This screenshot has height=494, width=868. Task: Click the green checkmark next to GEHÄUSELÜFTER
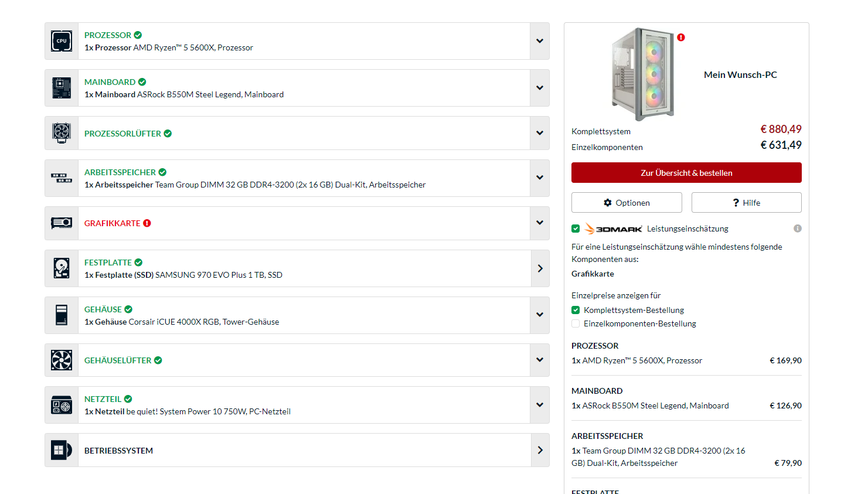(158, 360)
